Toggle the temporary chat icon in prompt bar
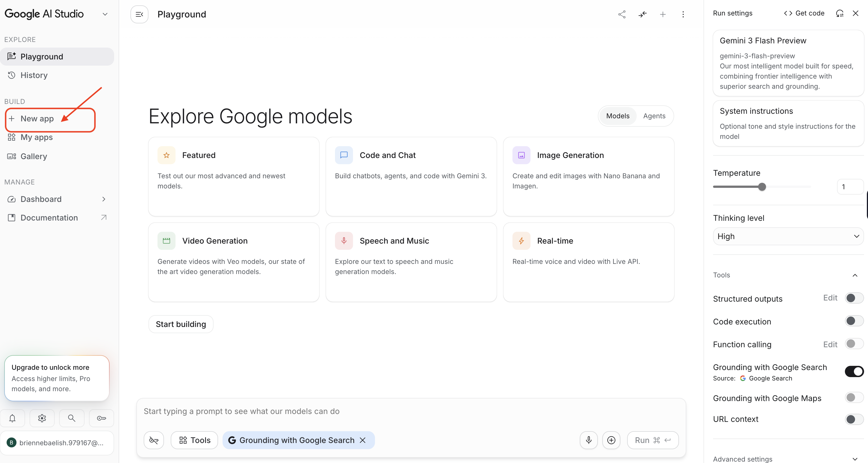This screenshot has height=463, width=868. click(154, 440)
